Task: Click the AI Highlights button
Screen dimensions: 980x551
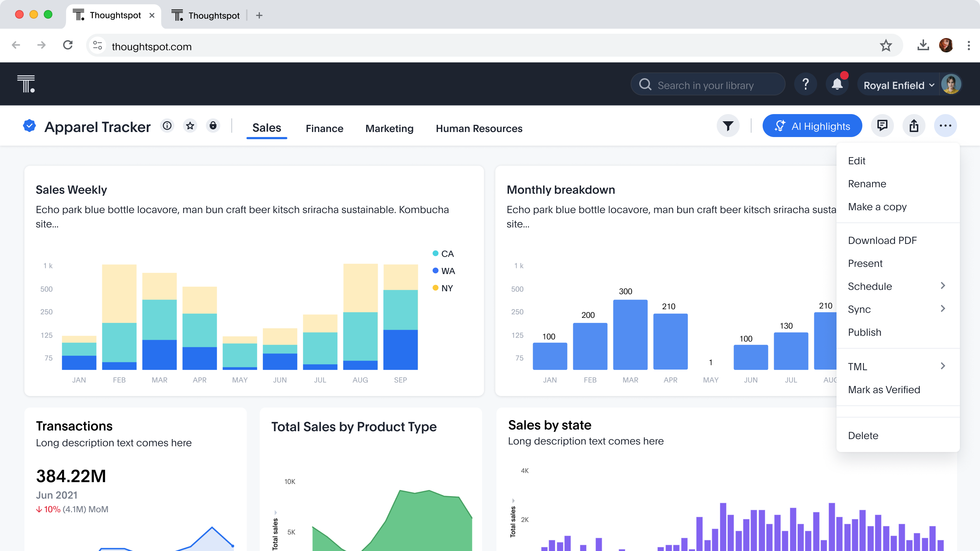Action: click(x=812, y=126)
